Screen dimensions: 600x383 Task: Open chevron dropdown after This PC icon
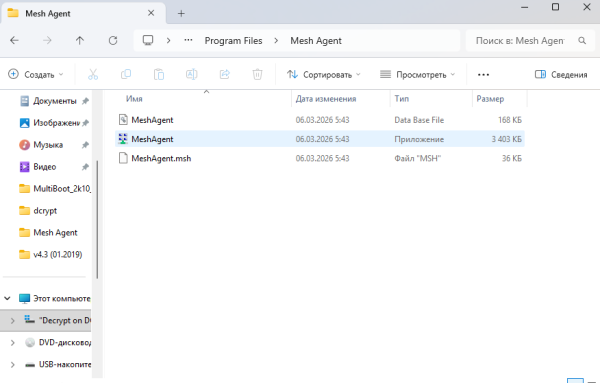(168, 41)
